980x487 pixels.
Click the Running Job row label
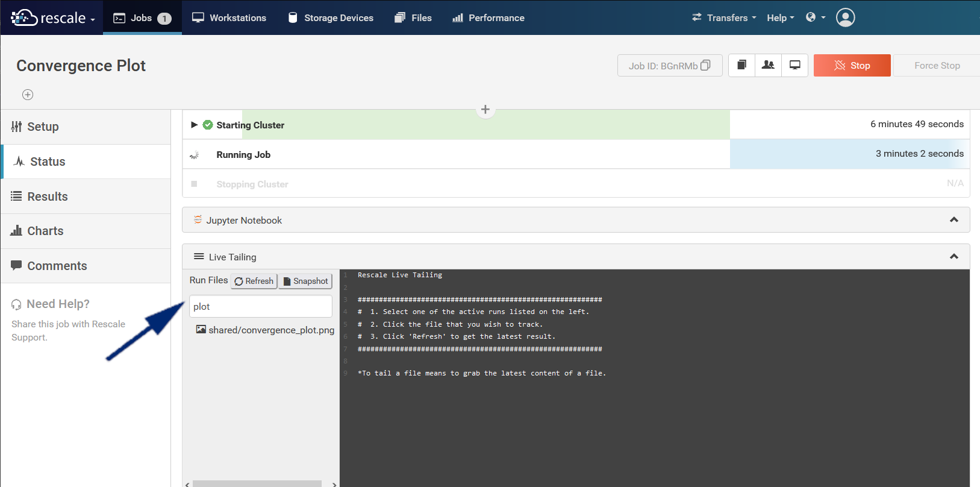[243, 155]
